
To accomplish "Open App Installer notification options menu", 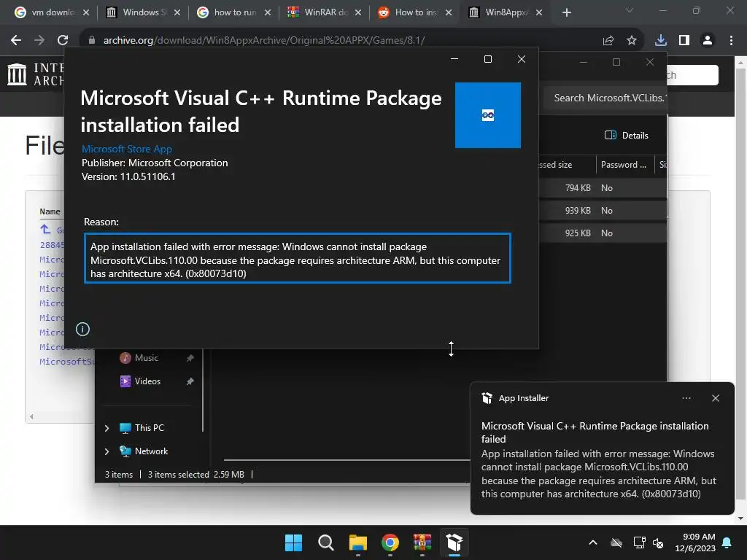I will [x=686, y=398].
